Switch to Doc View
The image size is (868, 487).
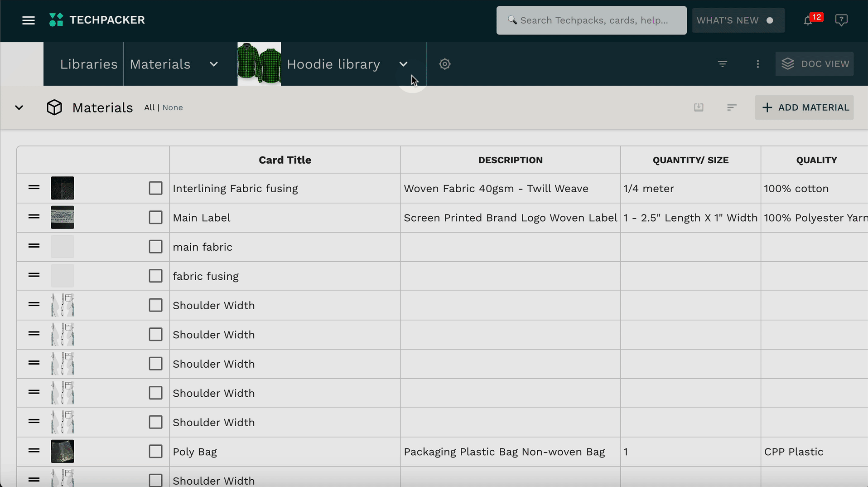[815, 64]
